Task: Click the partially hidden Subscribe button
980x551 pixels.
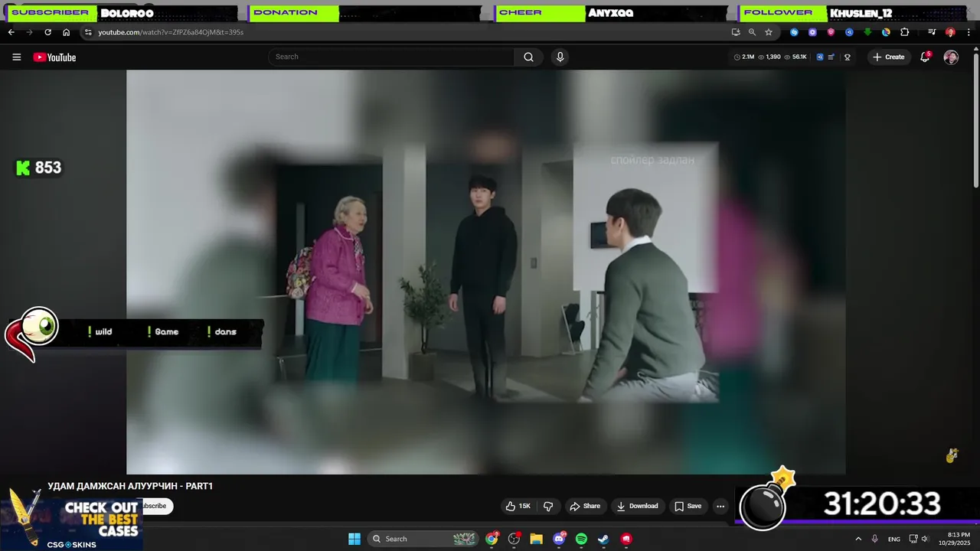Action: coord(156,506)
